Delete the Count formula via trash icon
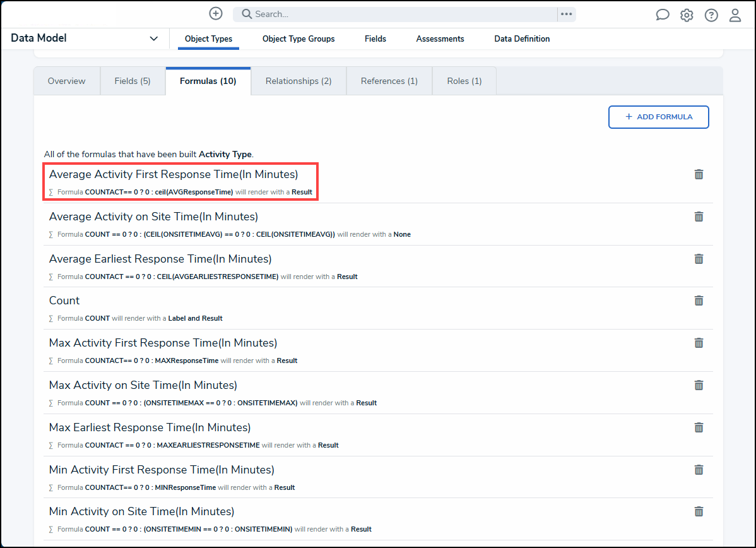 [699, 301]
